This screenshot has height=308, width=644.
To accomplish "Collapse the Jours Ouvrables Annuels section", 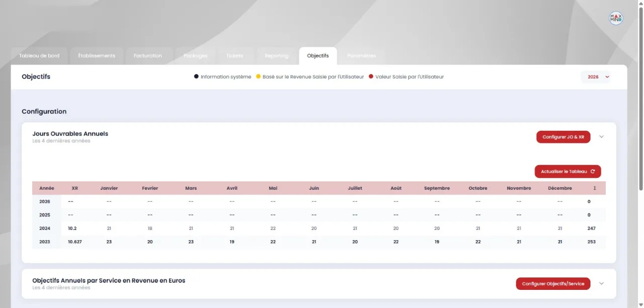I will [601, 136].
